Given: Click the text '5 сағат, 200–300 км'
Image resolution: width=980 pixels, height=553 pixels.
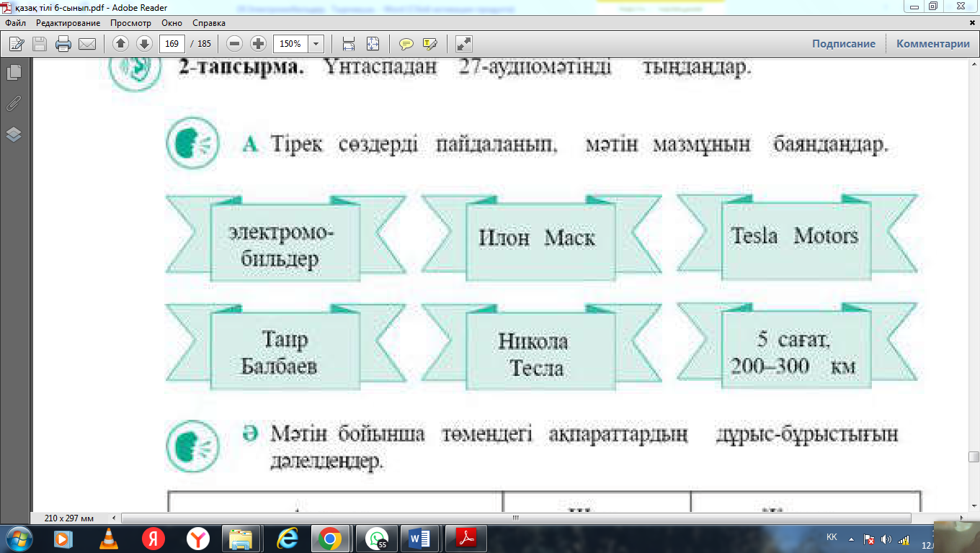Looking at the screenshot, I should point(793,352).
